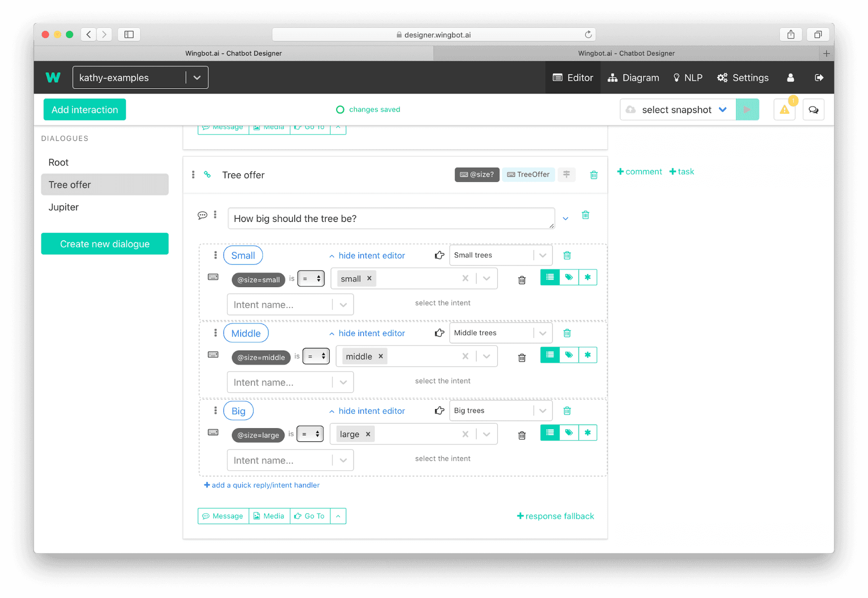Click add a quick reply/intent handler link
Viewport: 868px width, 598px height.
262,485
